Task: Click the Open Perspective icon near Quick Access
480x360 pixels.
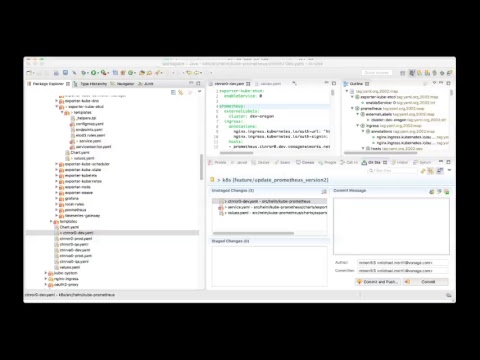Action: (403, 73)
